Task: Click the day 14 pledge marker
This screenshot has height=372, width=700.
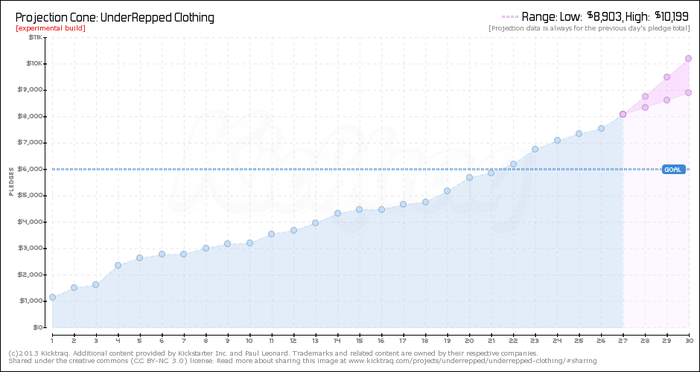Action: (x=338, y=213)
